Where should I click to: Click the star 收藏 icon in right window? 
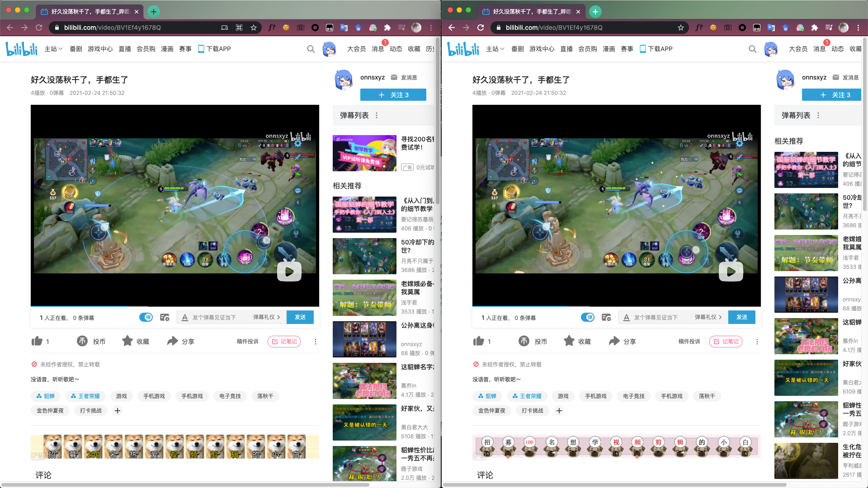(569, 341)
